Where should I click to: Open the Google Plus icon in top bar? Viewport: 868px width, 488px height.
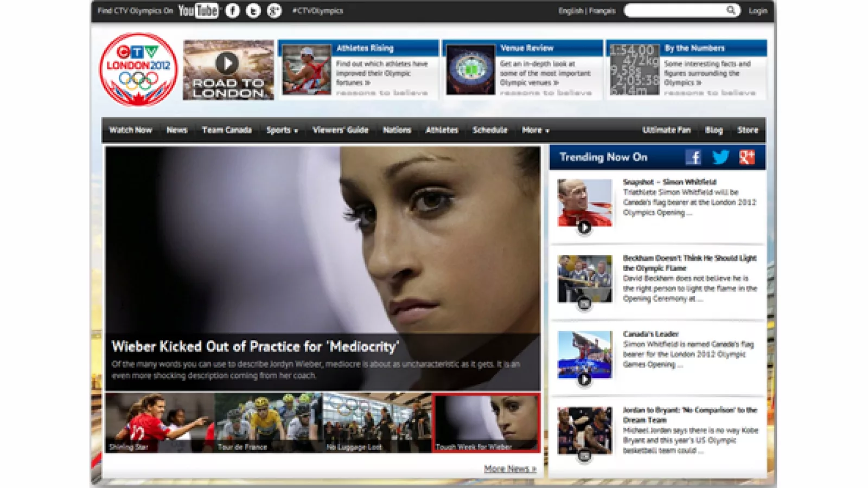274,11
